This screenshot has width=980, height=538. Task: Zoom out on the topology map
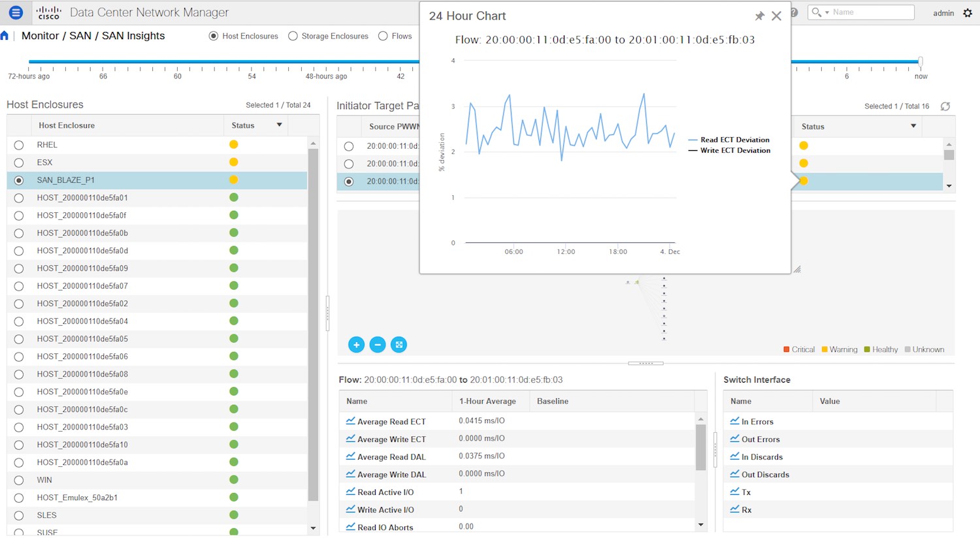(378, 345)
